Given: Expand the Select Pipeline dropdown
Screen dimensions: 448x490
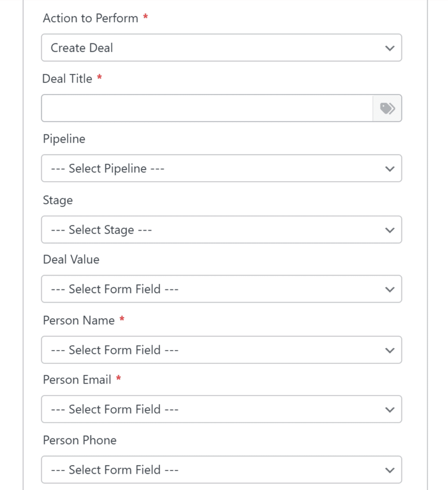Looking at the screenshot, I should pos(221,168).
